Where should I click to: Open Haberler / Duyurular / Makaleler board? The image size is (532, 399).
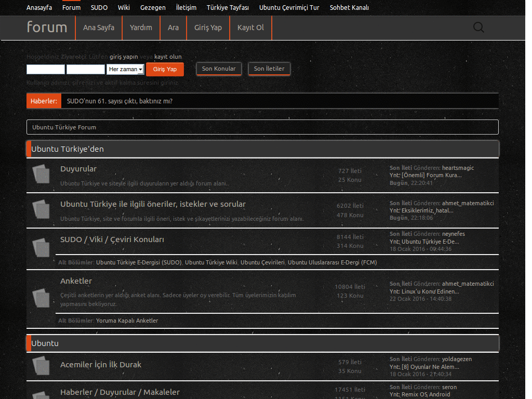tap(120, 392)
